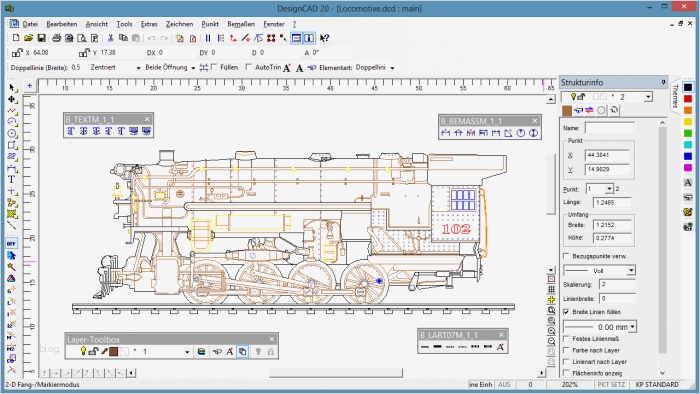Open the Bearbeiten menu
The image size is (700, 394).
coord(62,24)
